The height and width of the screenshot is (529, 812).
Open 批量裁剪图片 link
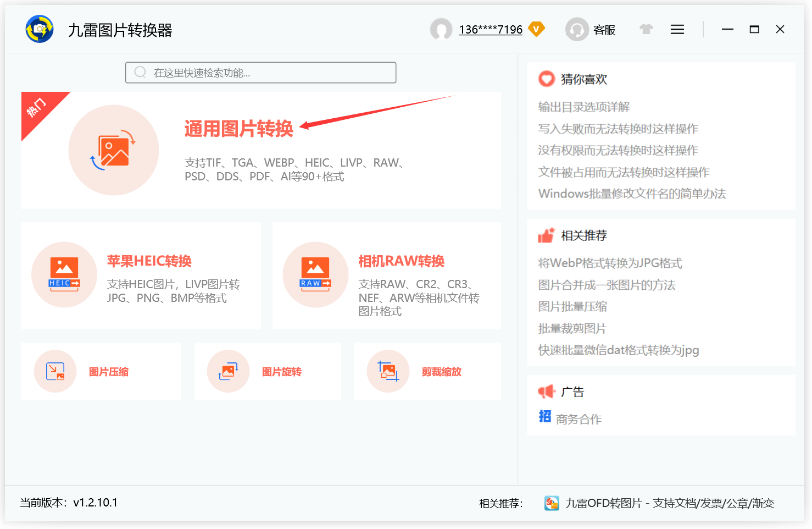[x=572, y=328]
